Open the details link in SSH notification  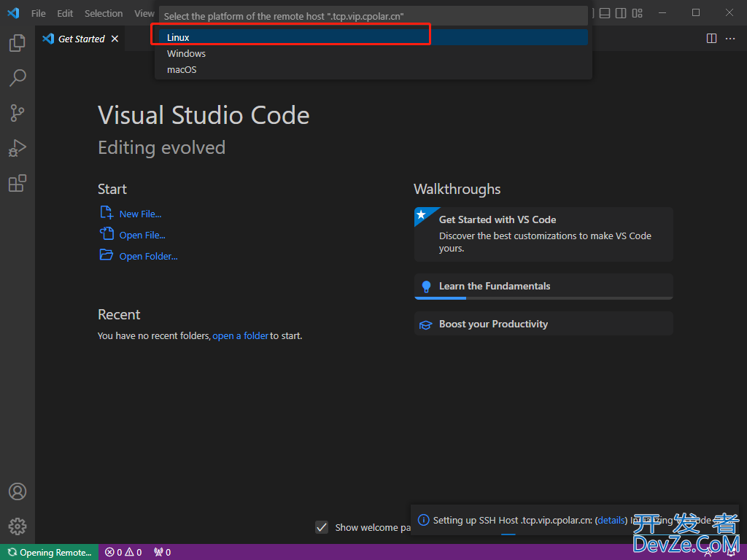tap(611, 520)
